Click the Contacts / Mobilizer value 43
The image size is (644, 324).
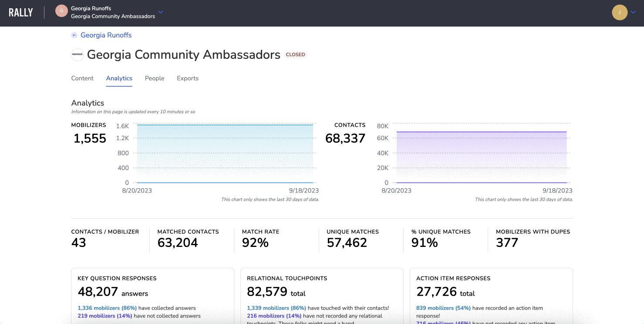pos(78,243)
